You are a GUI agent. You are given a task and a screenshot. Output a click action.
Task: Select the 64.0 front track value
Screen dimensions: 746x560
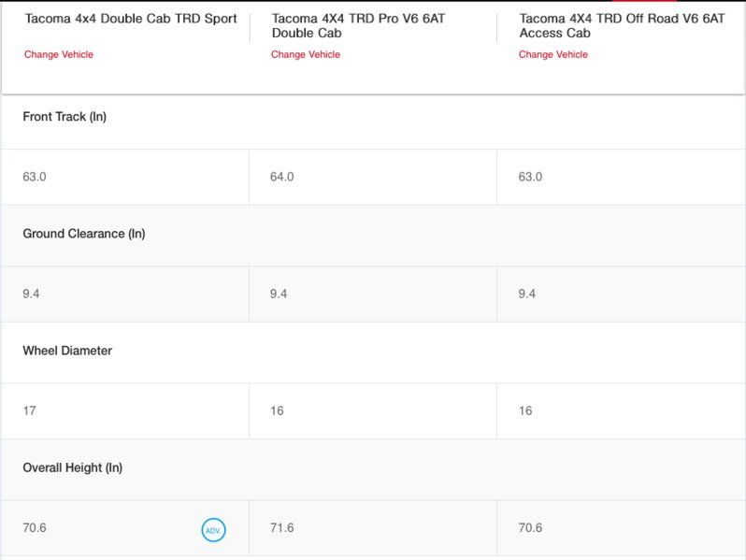(x=281, y=177)
